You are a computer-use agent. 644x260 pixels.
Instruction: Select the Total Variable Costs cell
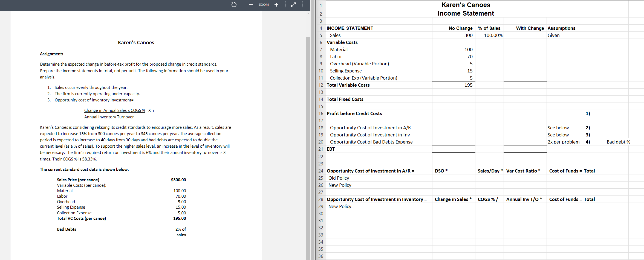[x=348, y=85]
